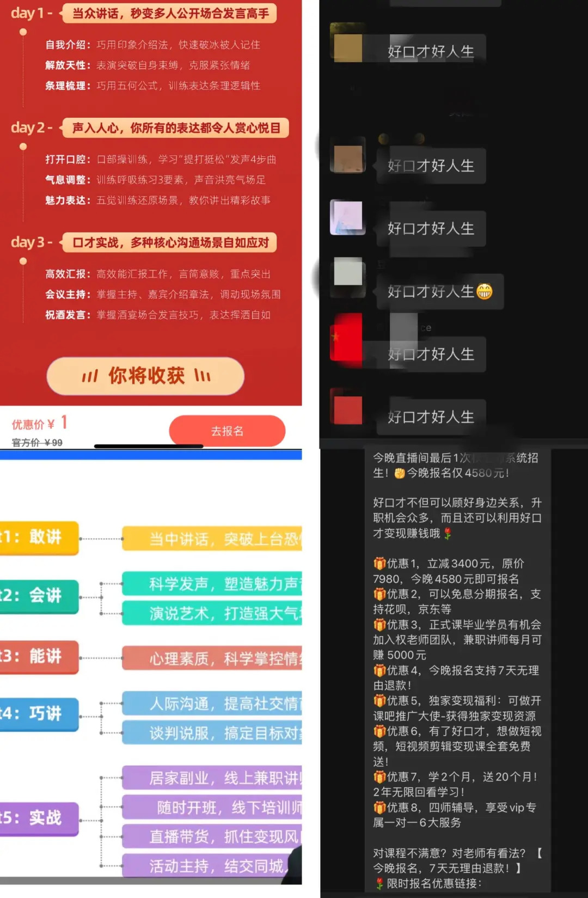Click the gift icon beside 优惠4
588x898 pixels.
point(379,670)
